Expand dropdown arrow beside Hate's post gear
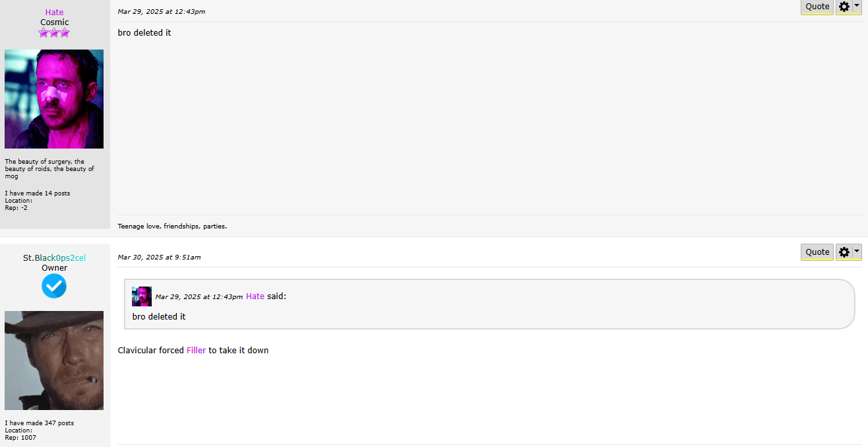868x447 pixels. coord(857,5)
